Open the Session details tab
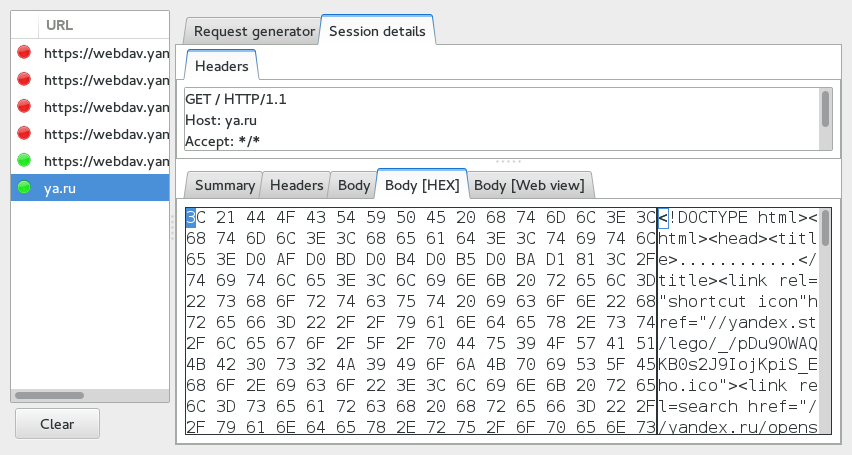The image size is (852, 455). [377, 31]
